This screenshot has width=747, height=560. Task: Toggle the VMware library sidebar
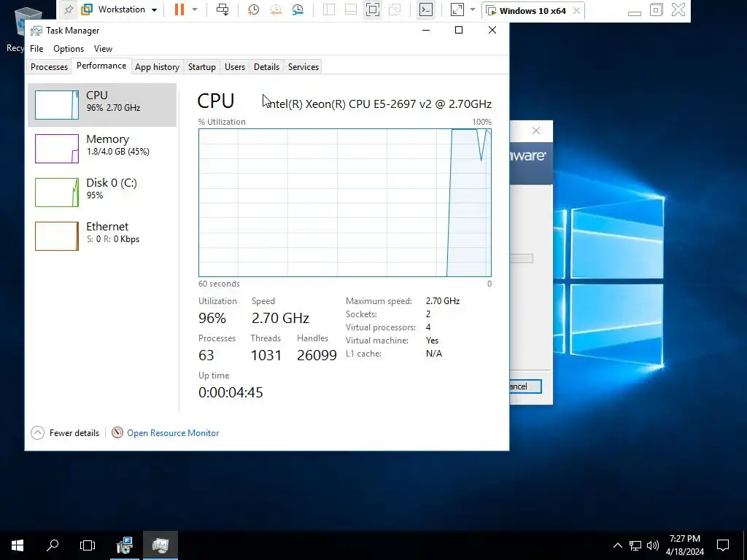pyautogui.click(x=329, y=9)
